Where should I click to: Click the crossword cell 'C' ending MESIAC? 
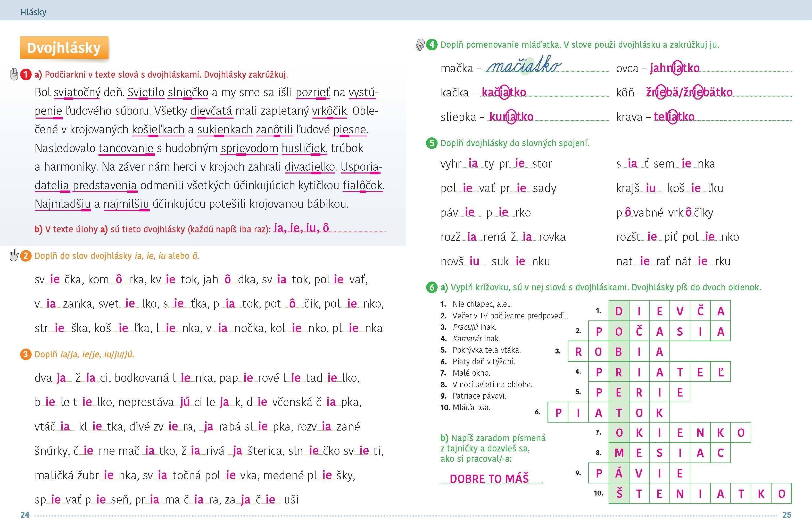[720, 453]
